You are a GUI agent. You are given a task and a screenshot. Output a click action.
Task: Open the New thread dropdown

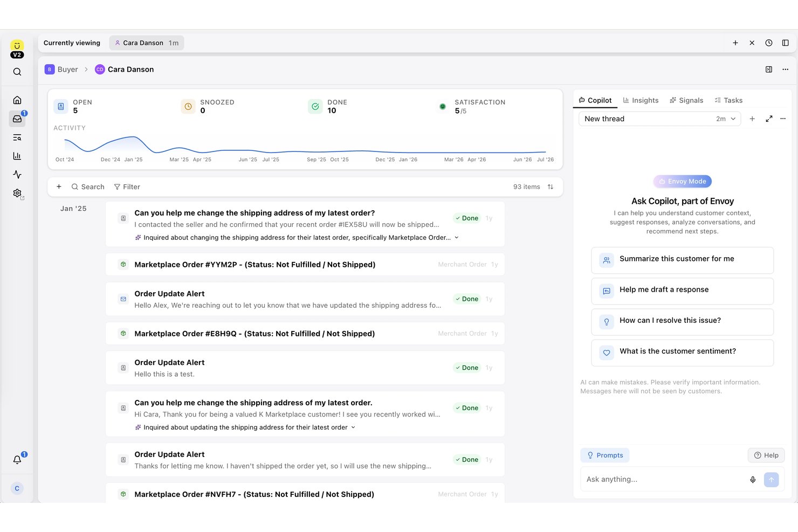[660, 119]
